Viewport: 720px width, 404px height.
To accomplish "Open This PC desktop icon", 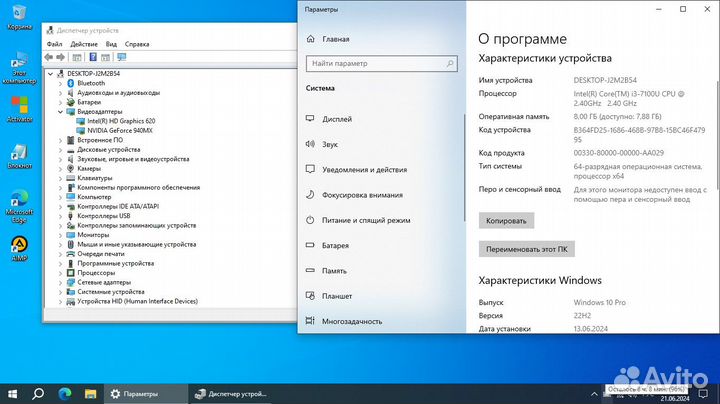I will pos(19,67).
